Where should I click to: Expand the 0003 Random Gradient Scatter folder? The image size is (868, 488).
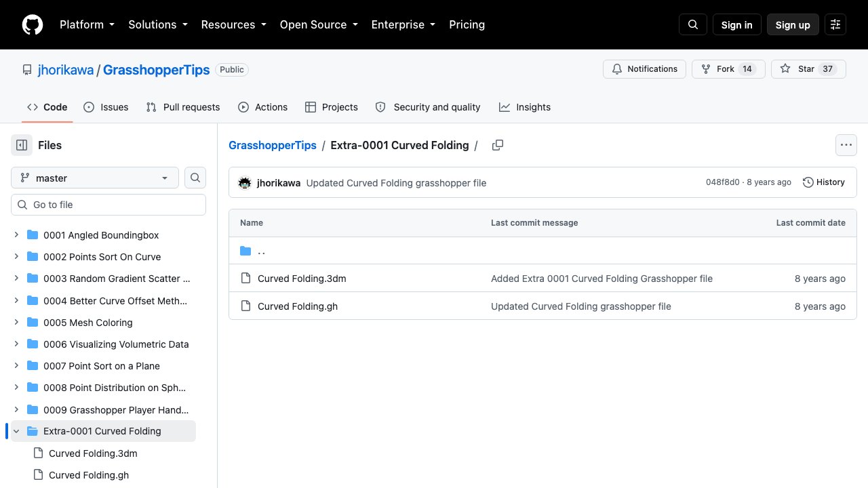pyautogui.click(x=16, y=279)
